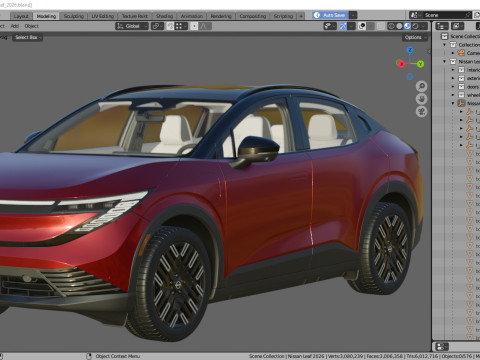Toggle camera view button in viewport

click(422, 112)
